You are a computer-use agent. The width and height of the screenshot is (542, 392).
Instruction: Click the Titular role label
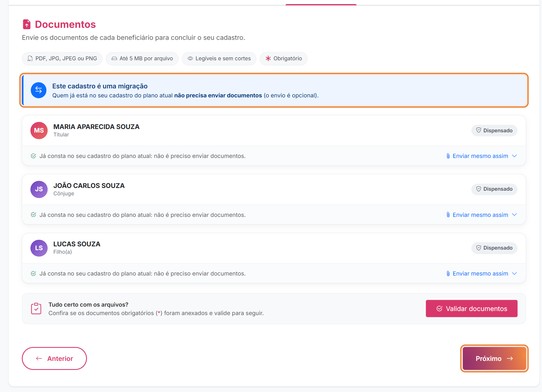click(61, 135)
